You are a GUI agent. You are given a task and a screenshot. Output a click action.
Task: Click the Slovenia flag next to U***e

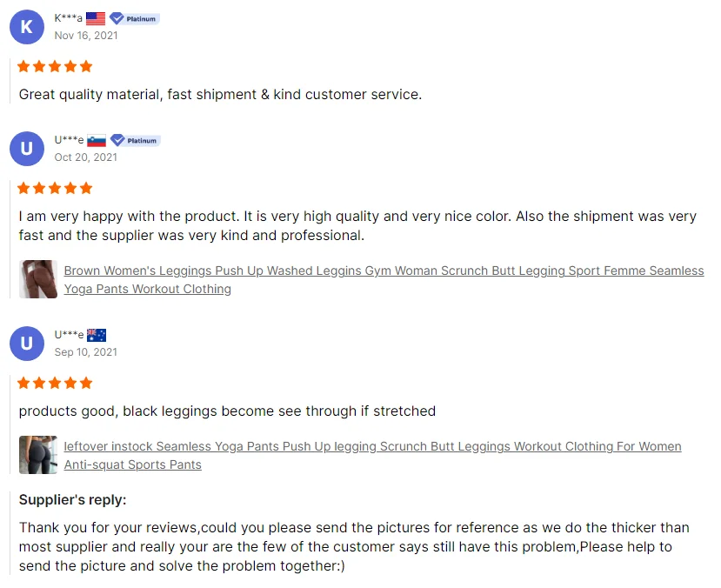[x=96, y=140]
